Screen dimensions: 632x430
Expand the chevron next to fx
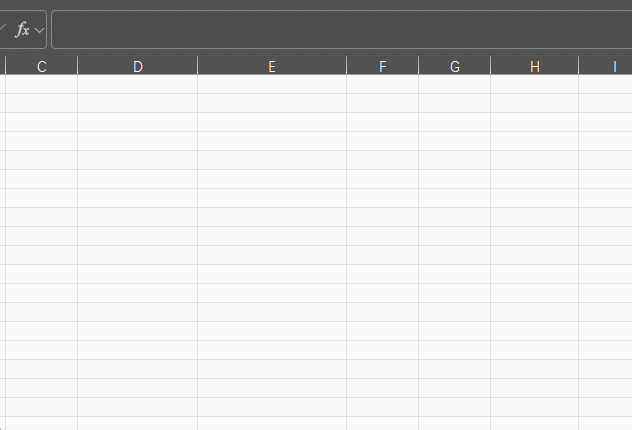pos(39,30)
